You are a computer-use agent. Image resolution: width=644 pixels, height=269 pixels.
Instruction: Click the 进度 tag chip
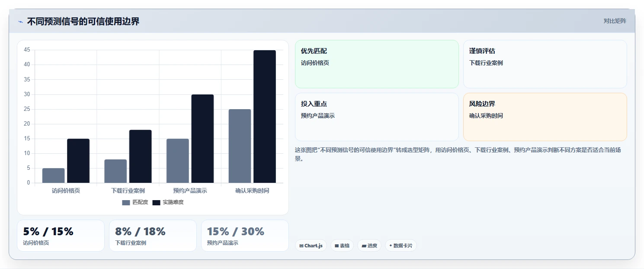(369, 246)
